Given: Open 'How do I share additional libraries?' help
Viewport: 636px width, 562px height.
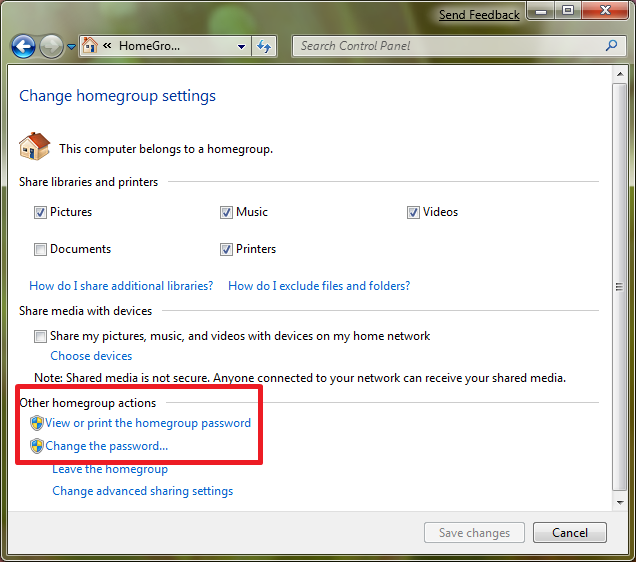Looking at the screenshot, I should click(121, 286).
